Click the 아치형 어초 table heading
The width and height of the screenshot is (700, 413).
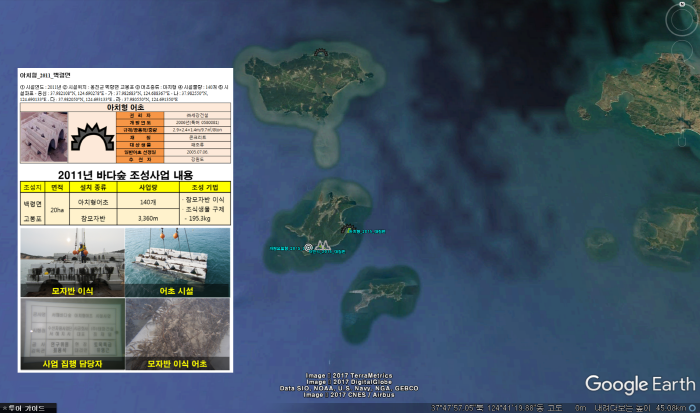(125, 107)
